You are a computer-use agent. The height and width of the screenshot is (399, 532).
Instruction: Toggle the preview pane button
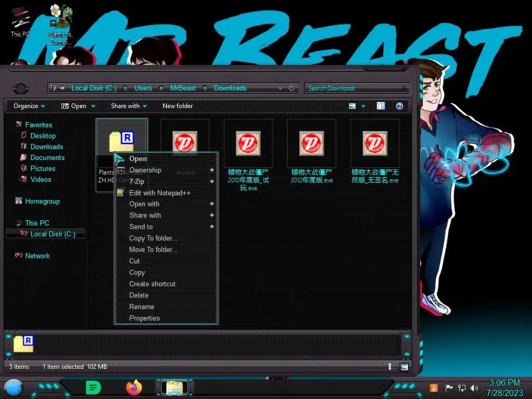381,106
